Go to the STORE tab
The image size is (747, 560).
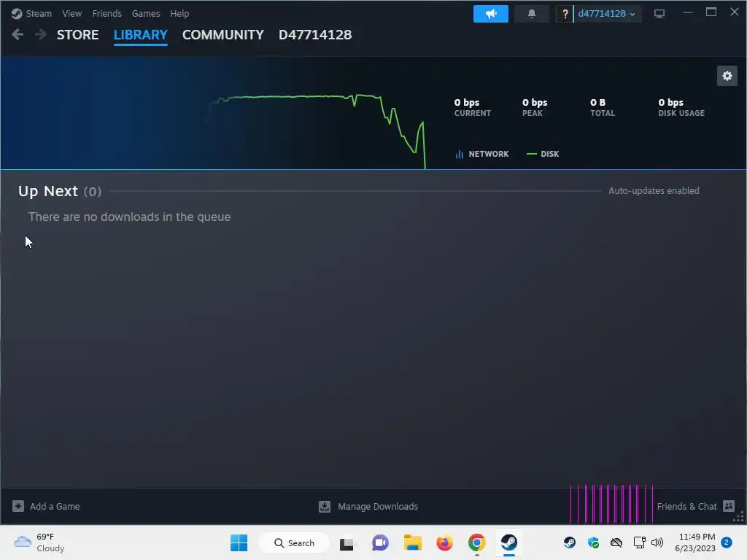tap(77, 35)
